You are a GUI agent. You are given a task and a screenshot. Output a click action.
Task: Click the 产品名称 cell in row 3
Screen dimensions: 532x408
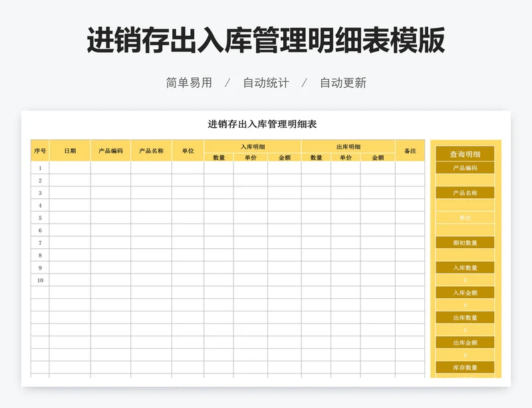(x=152, y=193)
